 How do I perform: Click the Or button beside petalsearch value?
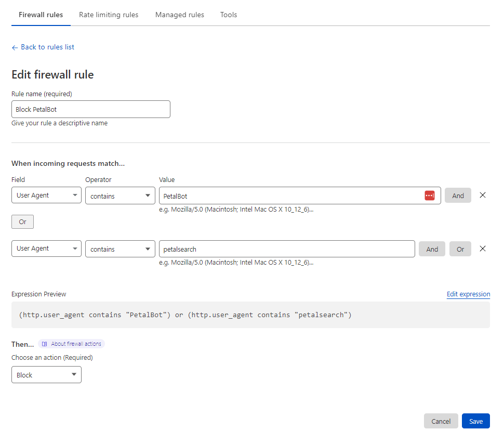[x=460, y=249]
